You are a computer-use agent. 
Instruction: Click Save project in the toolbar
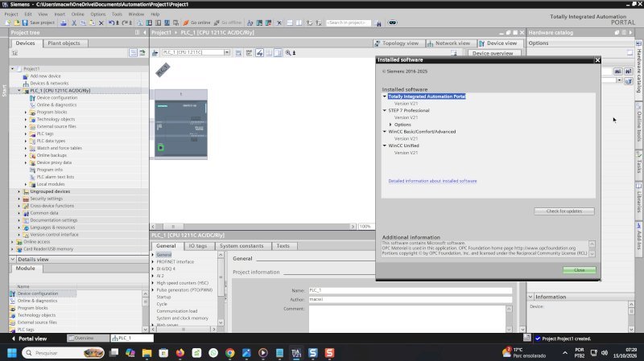pos(38,23)
